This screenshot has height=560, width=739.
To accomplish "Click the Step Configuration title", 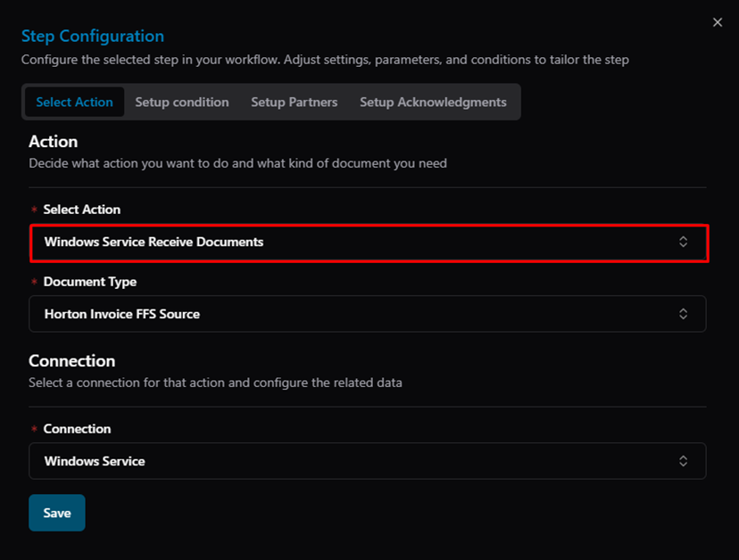I will point(93,37).
